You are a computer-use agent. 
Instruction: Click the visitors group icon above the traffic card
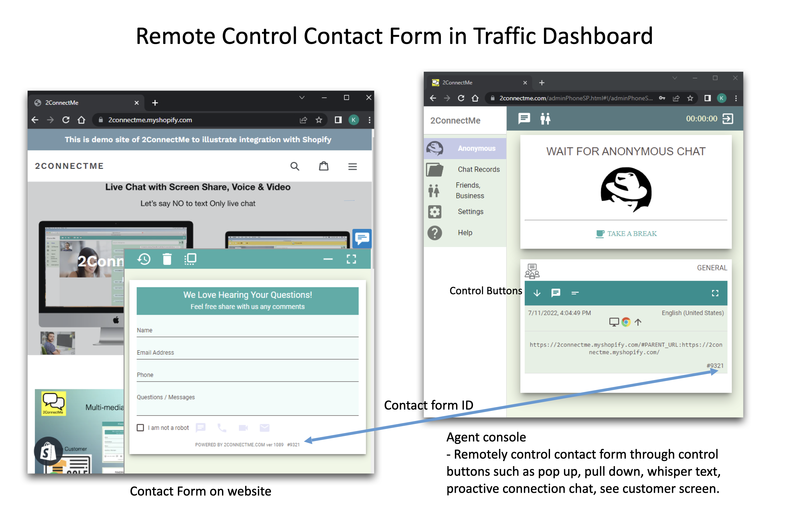(532, 271)
